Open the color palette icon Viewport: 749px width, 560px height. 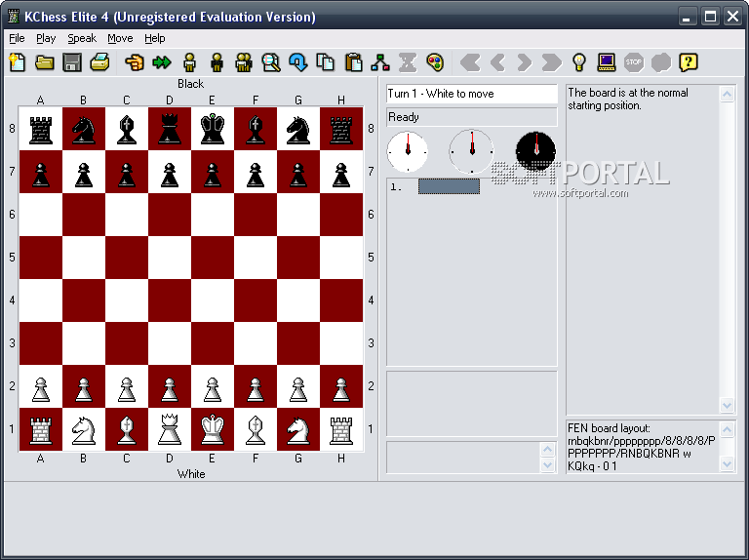(435, 62)
